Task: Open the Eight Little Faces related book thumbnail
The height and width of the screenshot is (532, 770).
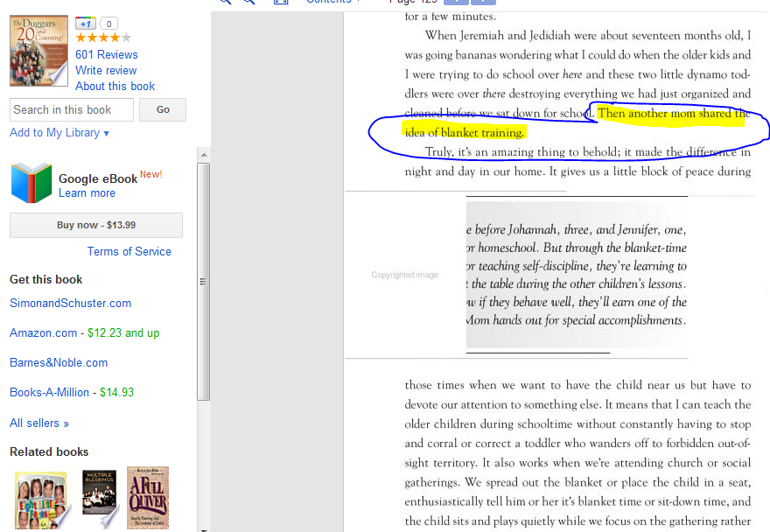Action: (x=41, y=500)
